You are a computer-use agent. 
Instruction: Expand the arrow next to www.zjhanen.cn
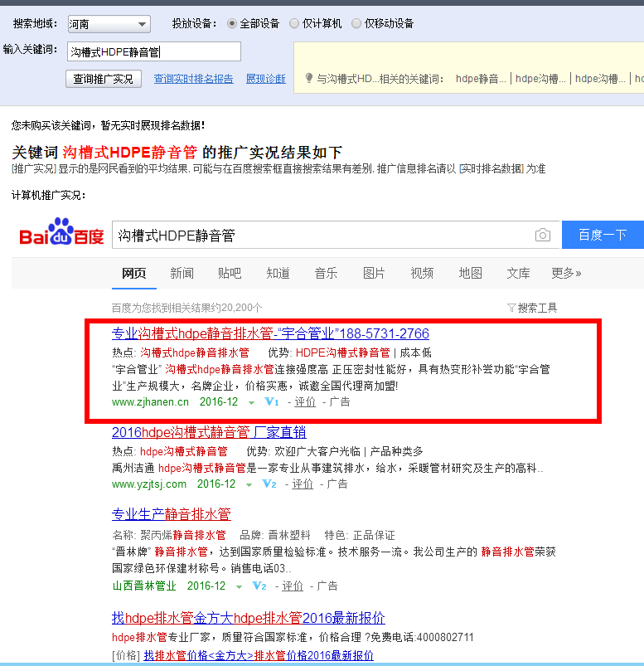coord(251,402)
